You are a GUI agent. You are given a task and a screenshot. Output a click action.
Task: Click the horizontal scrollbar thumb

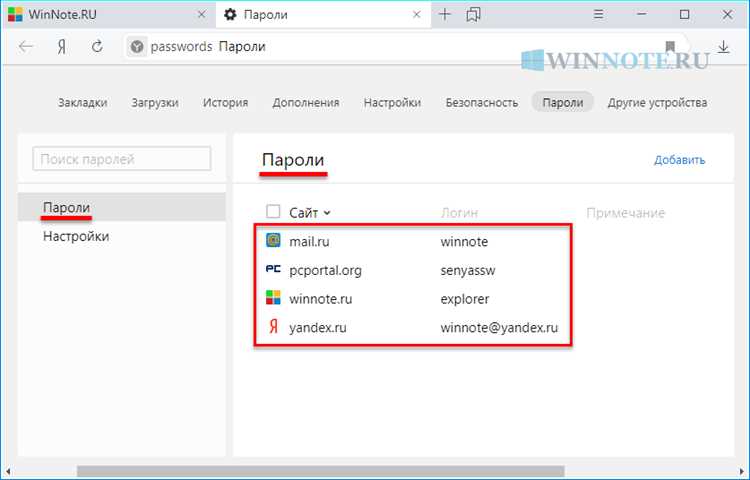[x=320, y=472]
